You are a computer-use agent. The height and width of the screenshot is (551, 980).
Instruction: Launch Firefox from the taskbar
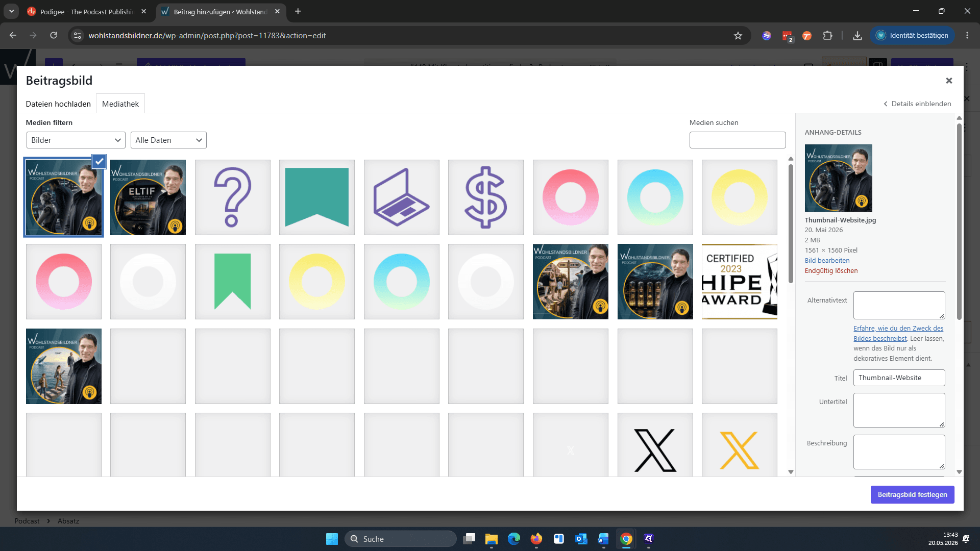coord(536,539)
